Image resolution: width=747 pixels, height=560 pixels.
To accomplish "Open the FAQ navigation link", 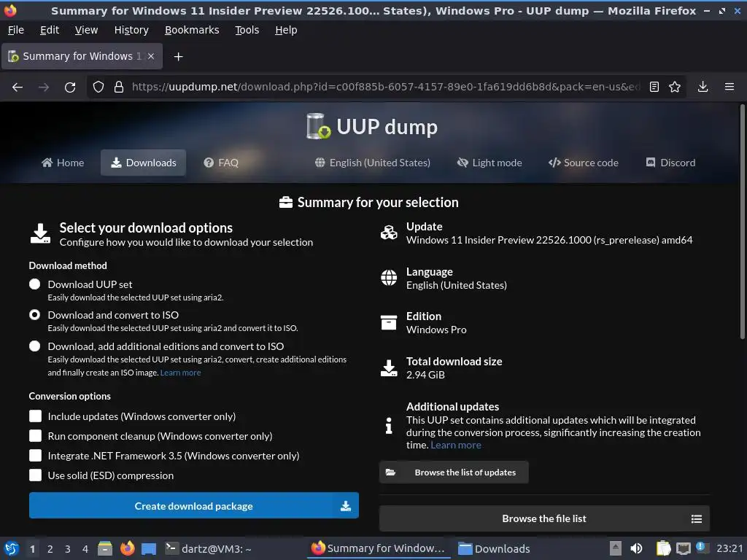I will [x=221, y=163].
